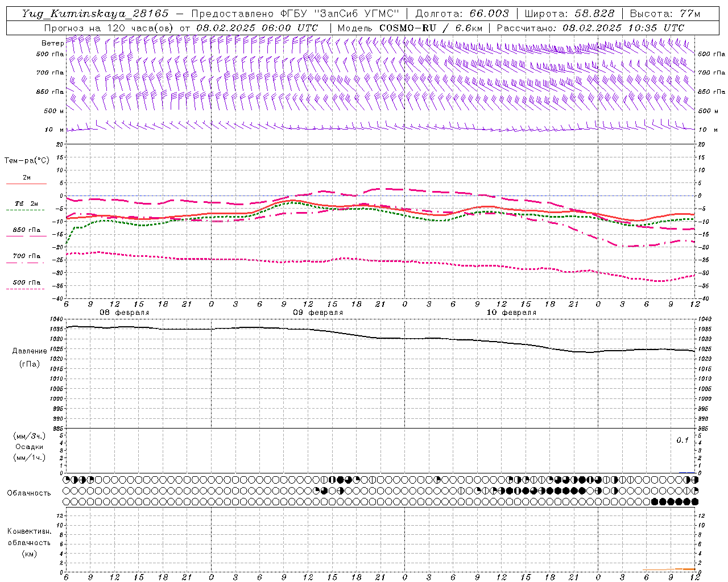Click the orange convective cloud bar at chart end

(669, 569)
